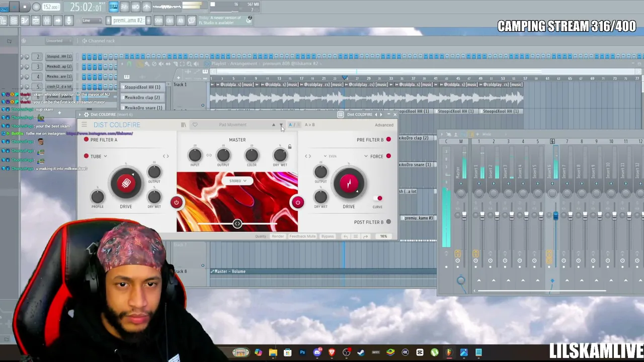Stop playback in FL Studio transport

[25, 7]
